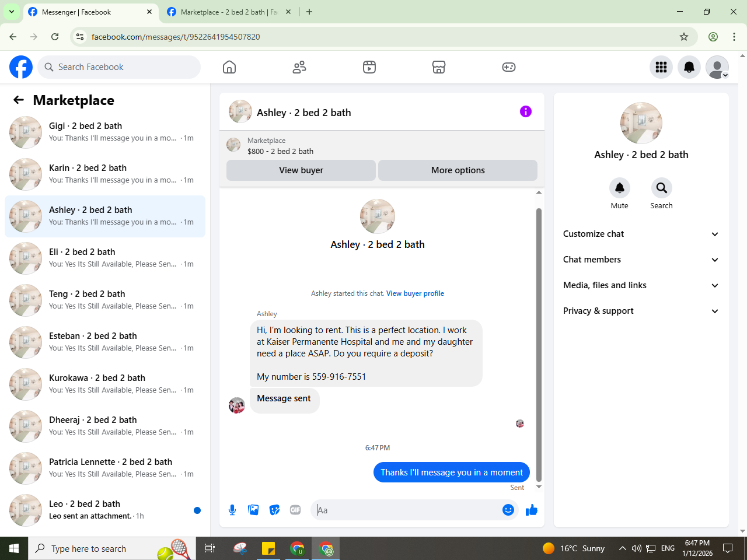Open the emoji picker in message box
747x560 pixels.
508,510
